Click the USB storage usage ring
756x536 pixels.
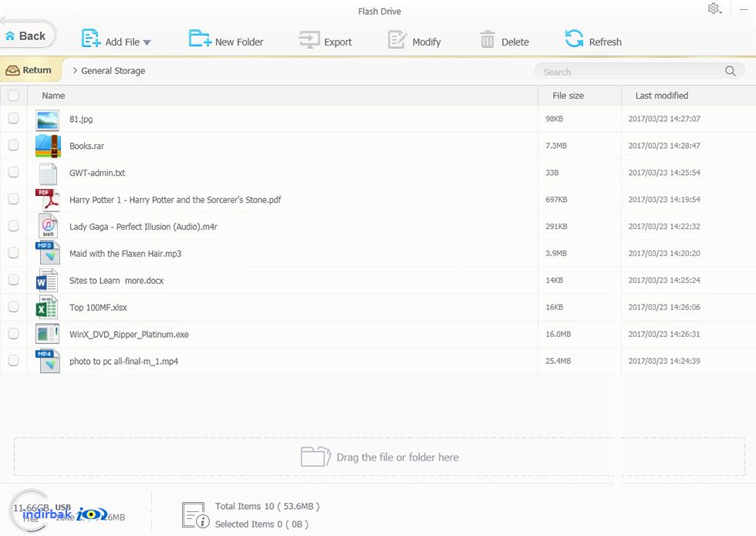[x=30, y=511]
